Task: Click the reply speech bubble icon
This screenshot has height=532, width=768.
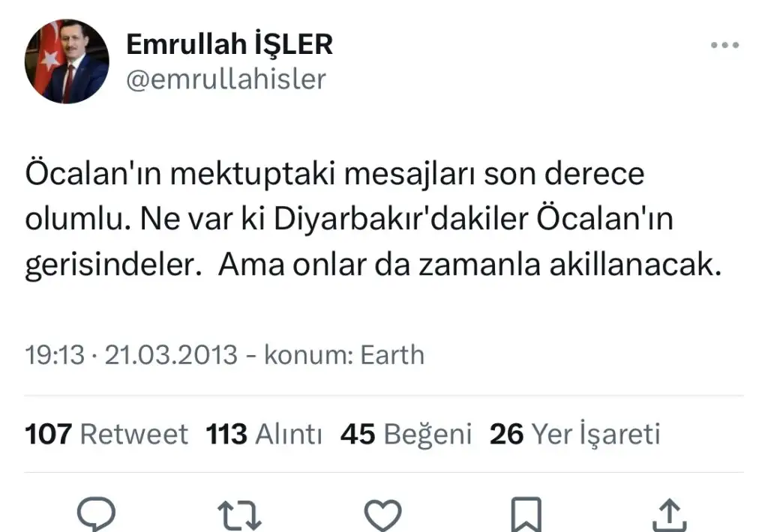Action: pyautogui.click(x=97, y=516)
